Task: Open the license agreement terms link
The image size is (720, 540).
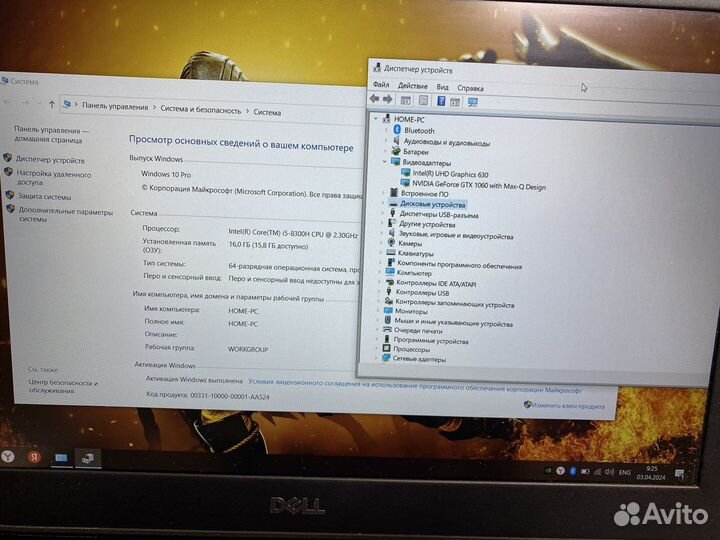Action: (414, 386)
